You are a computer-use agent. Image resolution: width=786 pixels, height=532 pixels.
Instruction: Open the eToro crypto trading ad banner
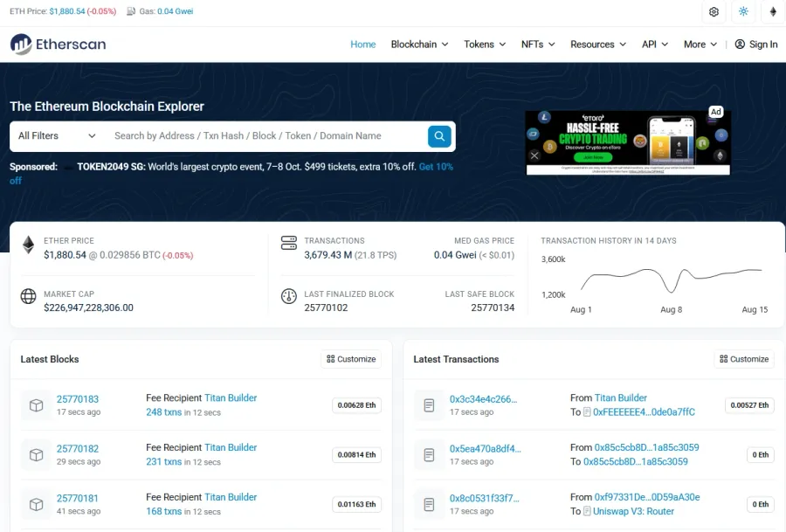coord(628,142)
